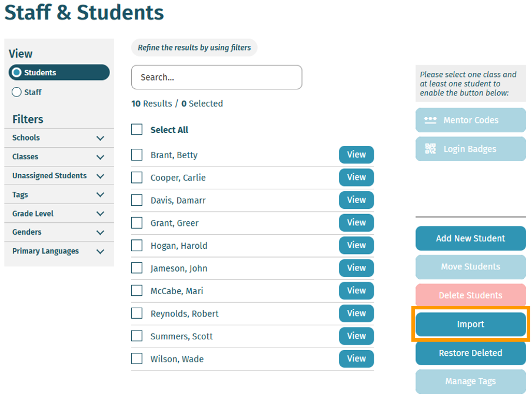Check the box beside Wilson, Wade
532x397 pixels.
[137, 358]
